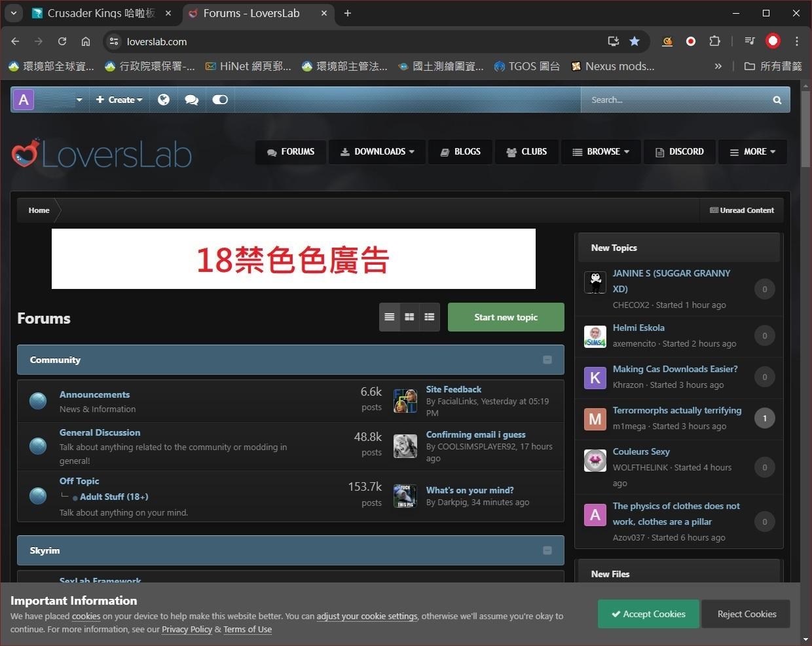This screenshot has height=646, width=812.
Task: Open the Terms of Use link
Action: click(x=247, y=629)
